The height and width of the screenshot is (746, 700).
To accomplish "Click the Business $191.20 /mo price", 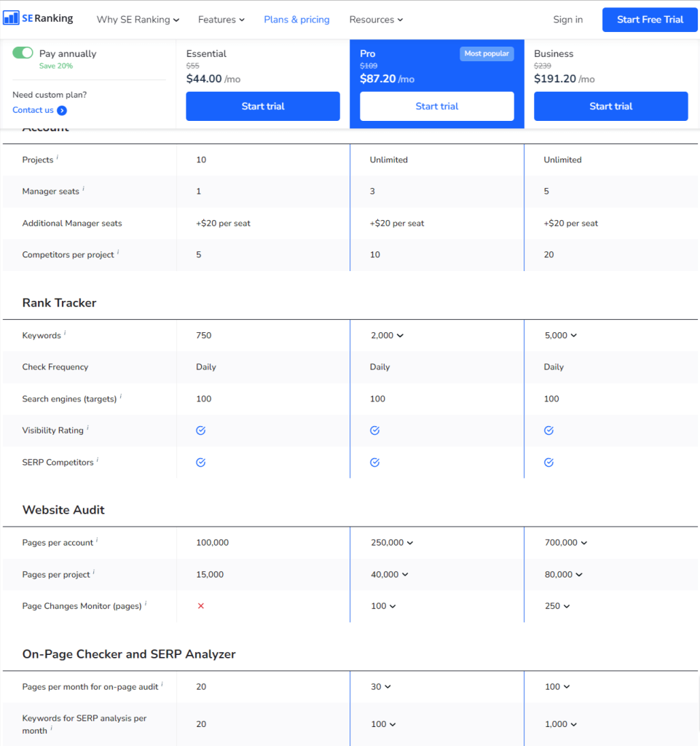I will click(x=564, y=79).
